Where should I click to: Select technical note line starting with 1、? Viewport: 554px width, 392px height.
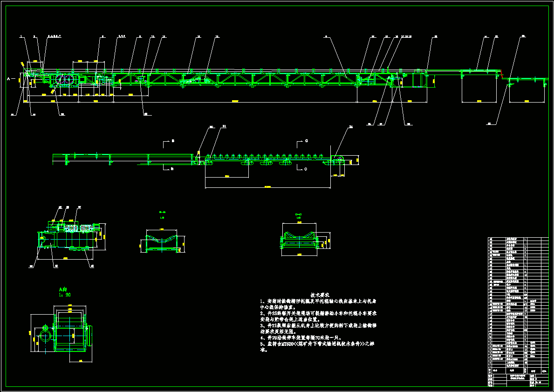(318, 304)
